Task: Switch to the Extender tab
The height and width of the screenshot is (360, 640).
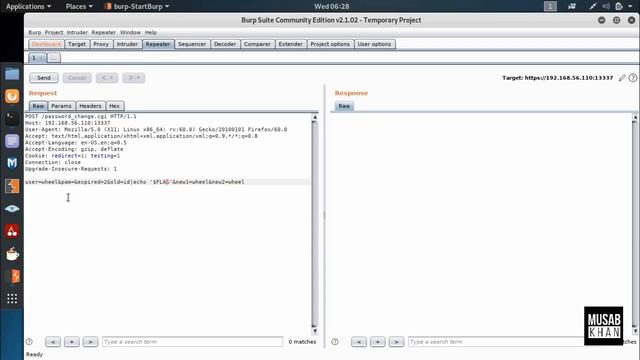Action: 291,44
